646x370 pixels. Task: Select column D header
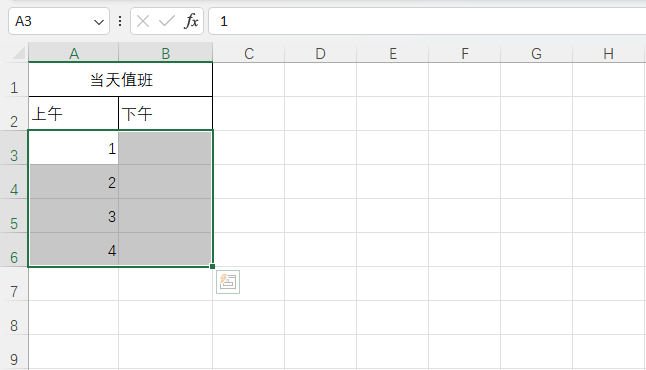(321, 53)
